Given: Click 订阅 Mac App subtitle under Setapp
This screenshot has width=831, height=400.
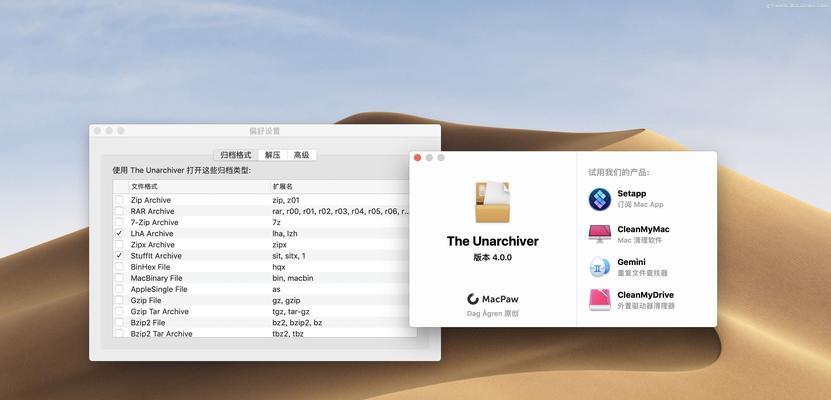Looking at the screenshot, I should tap(640, 205).
